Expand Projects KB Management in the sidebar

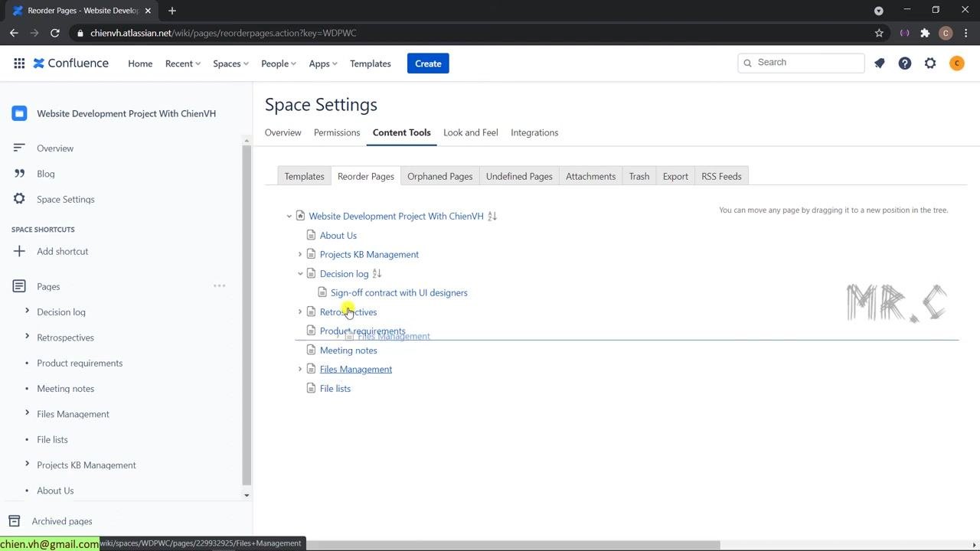pyautogui.click(x=27, y=464)
